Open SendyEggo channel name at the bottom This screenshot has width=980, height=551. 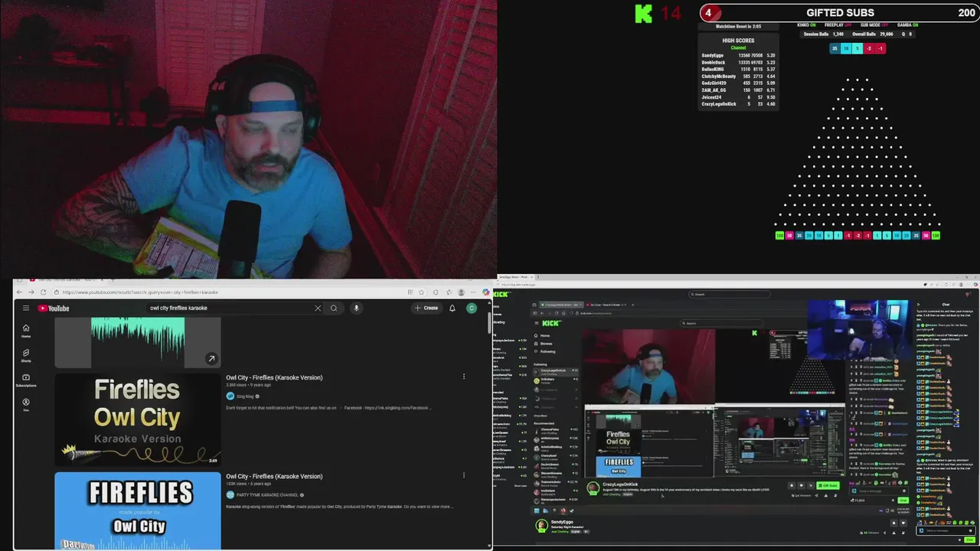[562, 522]
